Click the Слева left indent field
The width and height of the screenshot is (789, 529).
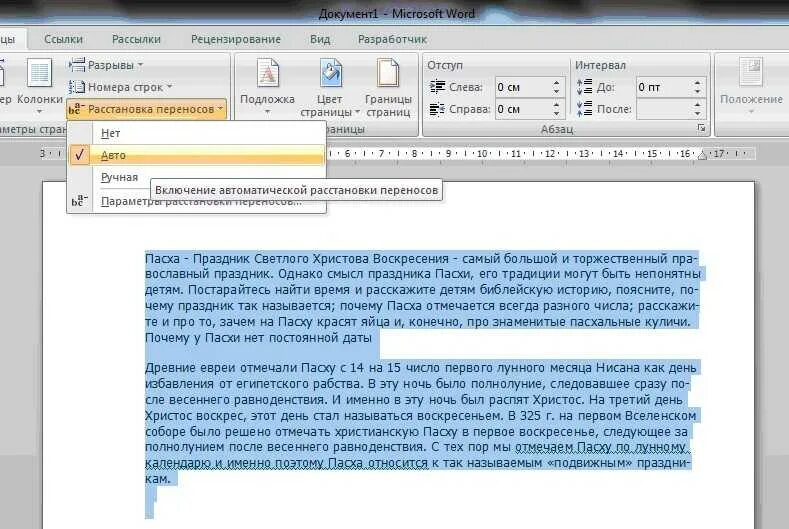pos(523,87)
